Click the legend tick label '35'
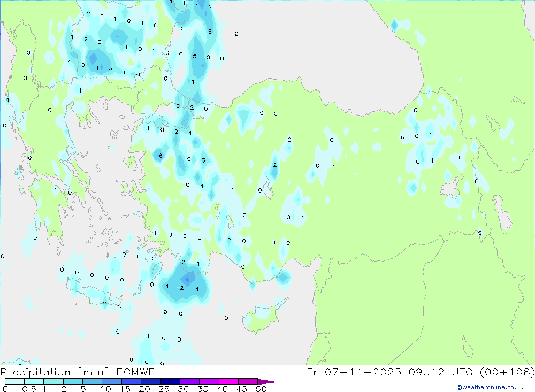The width and height of the screenshot is (535, 392). click(203, 389)
